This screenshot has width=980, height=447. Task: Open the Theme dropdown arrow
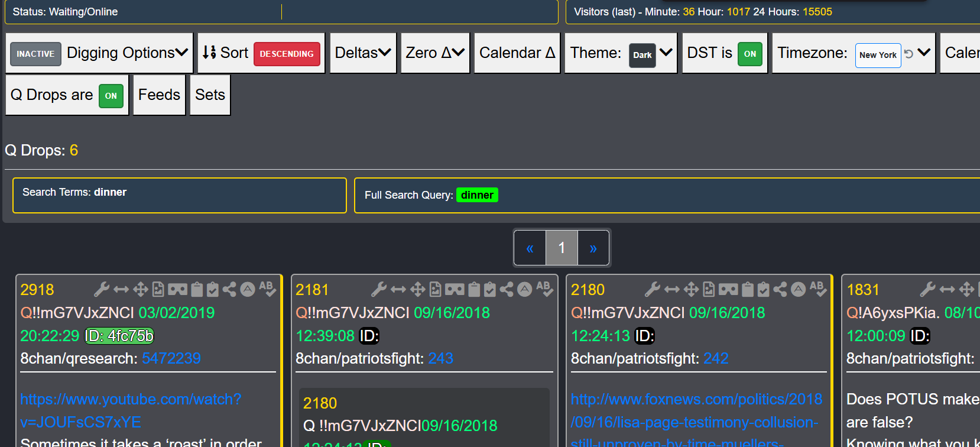coord(666,53)
